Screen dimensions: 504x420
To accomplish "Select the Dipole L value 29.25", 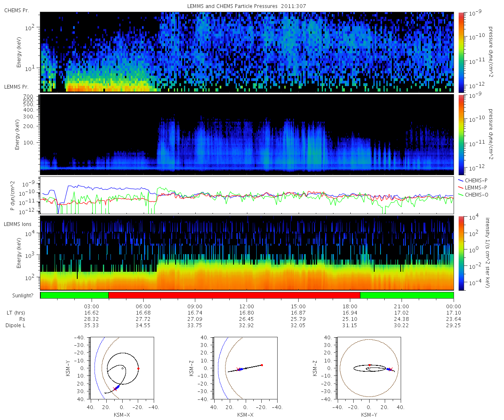I will [454, 325].
